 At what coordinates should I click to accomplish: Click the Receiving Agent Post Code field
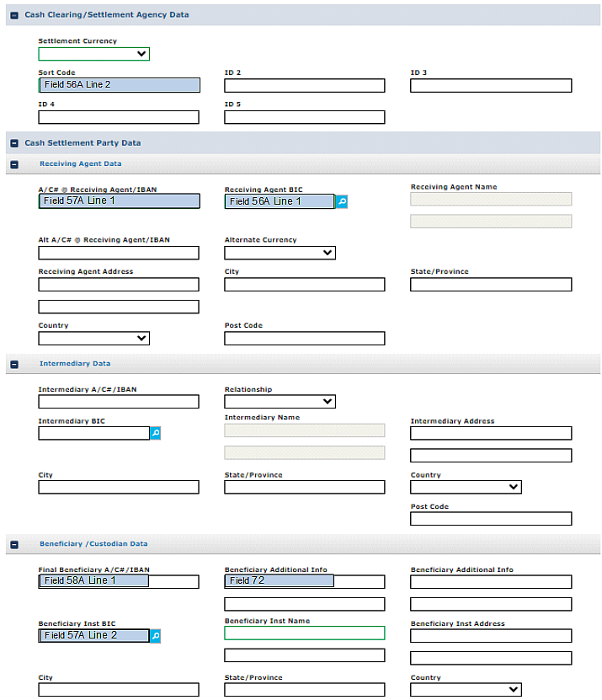click(304, 338)
